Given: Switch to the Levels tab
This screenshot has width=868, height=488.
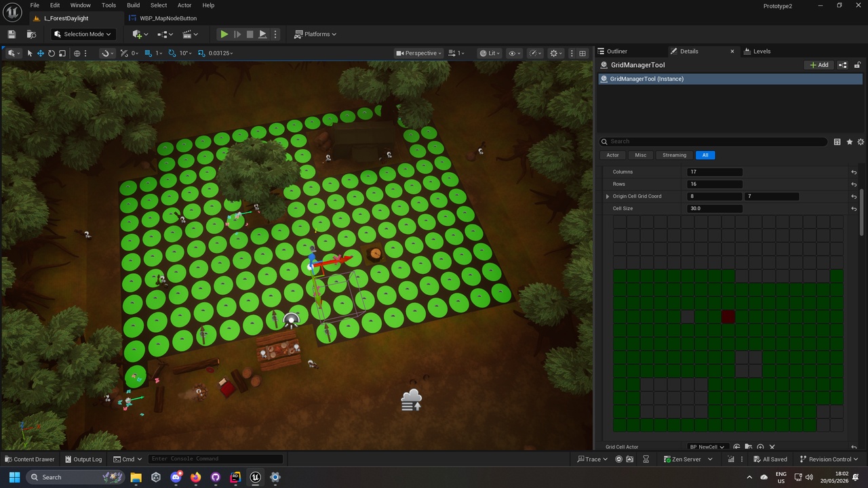Looking at the screenshot, I should point(762,51).
